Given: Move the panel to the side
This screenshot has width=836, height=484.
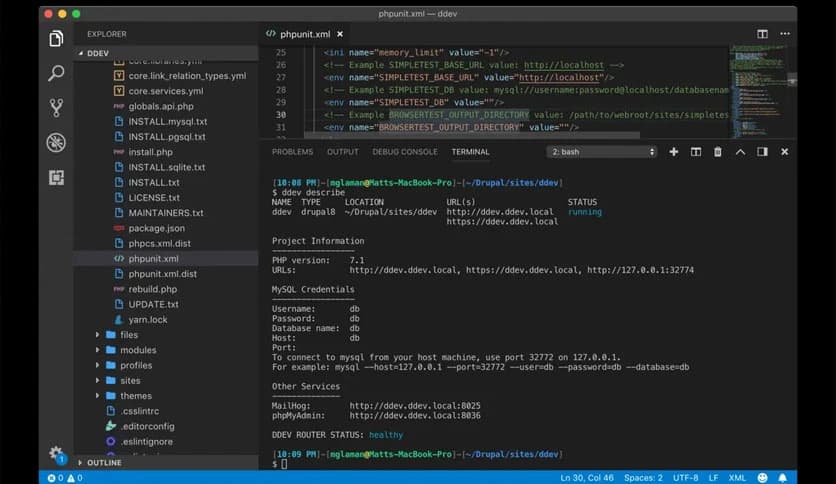Looking at the screenshot, I should point(762,152).
